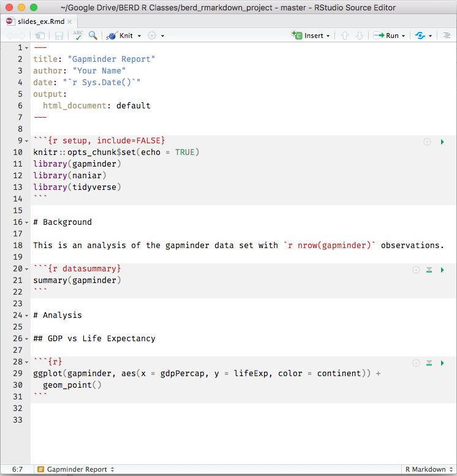457x476 pixels.
Task: Collapse Background section fold arrow
Action: click(27, 222)
